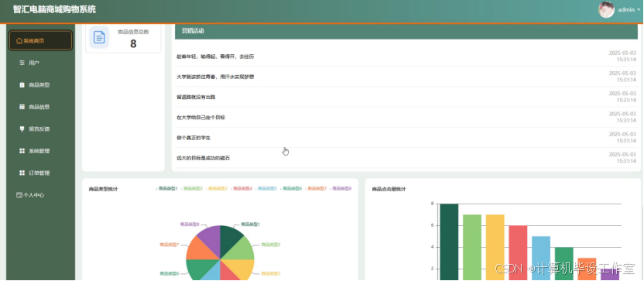
Task: Toggle 商品类型4 in the pie chart legend
Action: pos(241,189)
